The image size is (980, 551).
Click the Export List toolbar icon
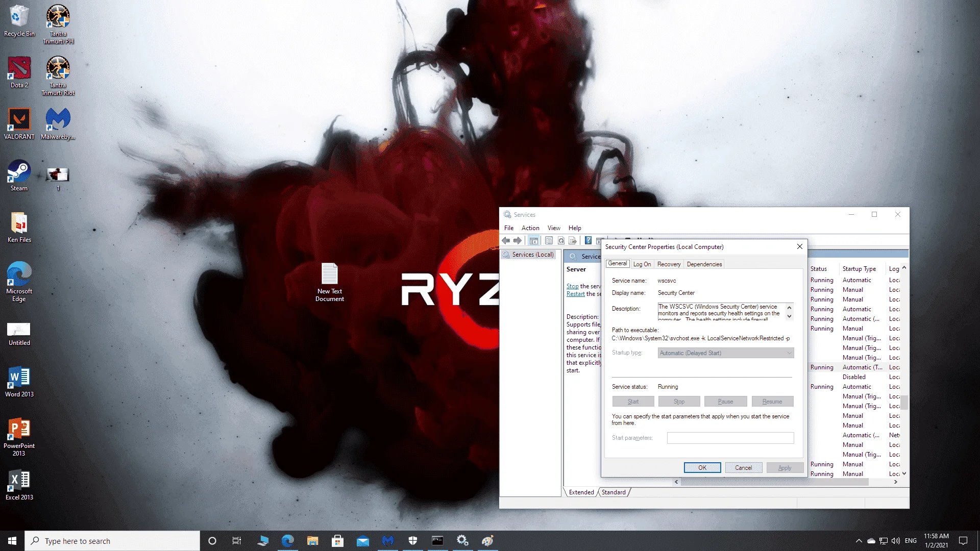[573, 241]
